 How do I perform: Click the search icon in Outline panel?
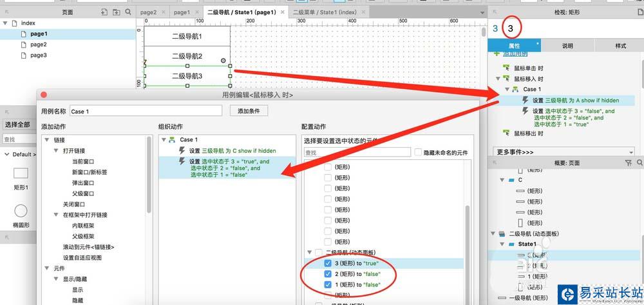pos(639,162)
